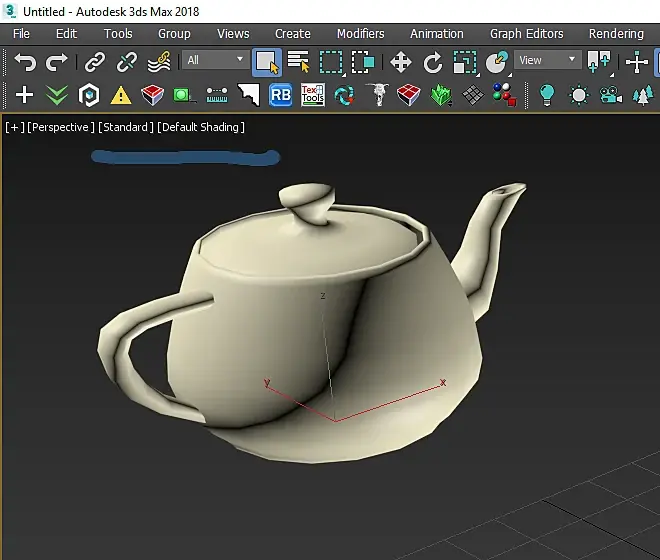The height and width of the screenshot is (560, 660).
Task: Toggle the Select Object tool
Action: [266, 62]
